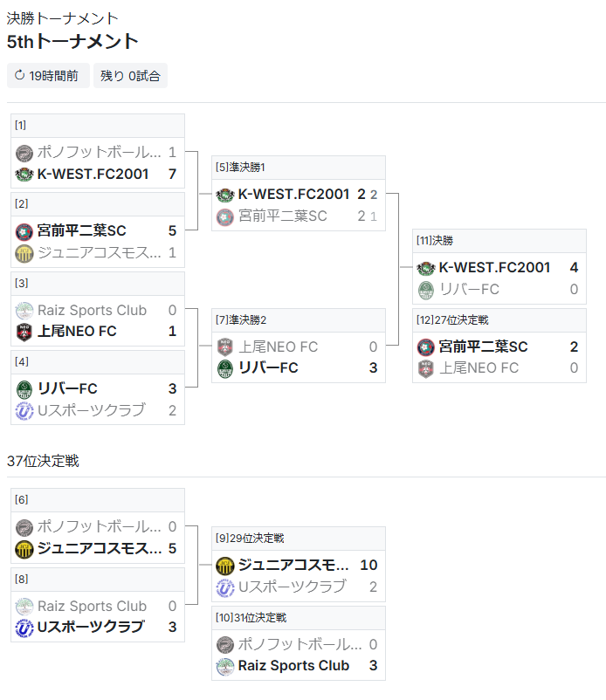Click the 上尾NEO FC emblem in match 3
The image size is (606, 700).
24,333
